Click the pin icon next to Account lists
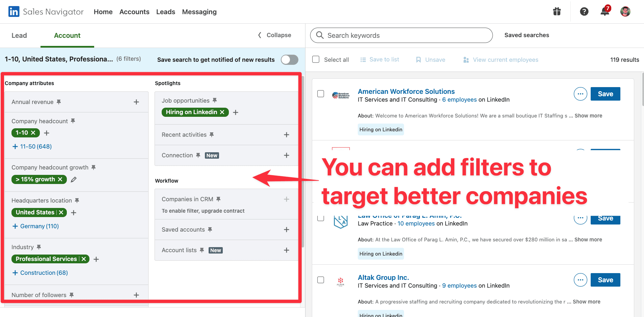This screenshot has height=317, width=644. [202, 250]
